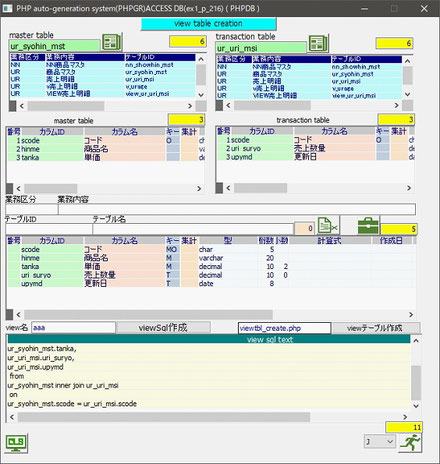Click the view sql text header bar
Screen dimensions: 440x464
click(x=209, y=339)
